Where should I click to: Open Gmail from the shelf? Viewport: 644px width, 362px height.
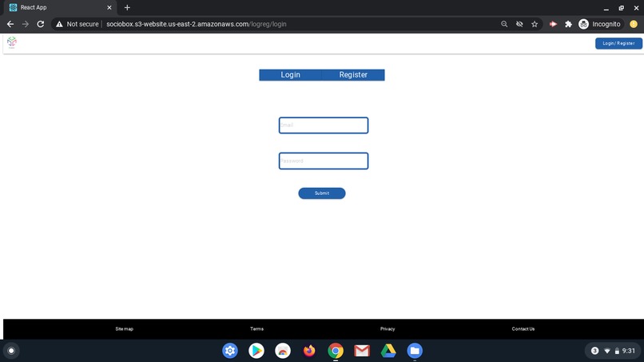362,351
